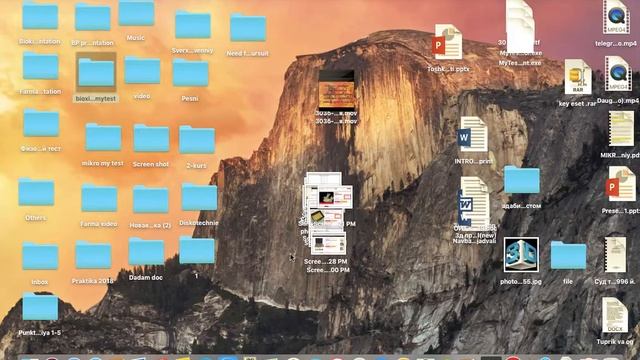Select the 'Bioki...ntation' folder
The height and width of the screenshot is (360, 640).
pyautogui.click(x=40, y=16)
